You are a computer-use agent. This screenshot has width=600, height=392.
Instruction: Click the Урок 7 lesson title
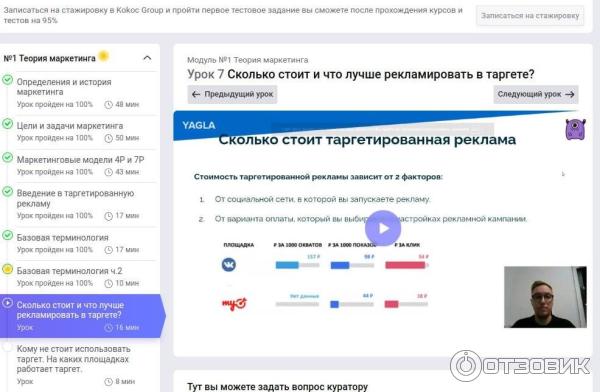360,74
